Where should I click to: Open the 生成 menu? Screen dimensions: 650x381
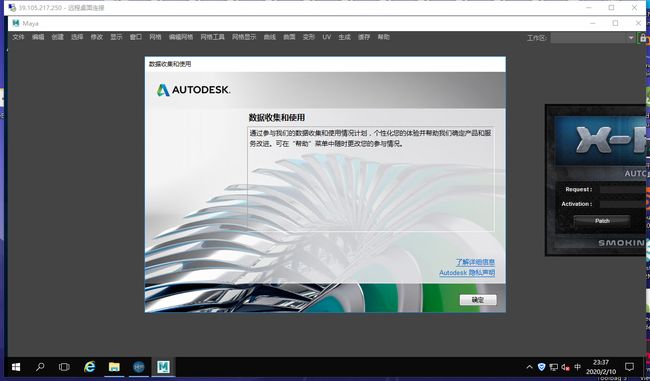(344, 37)
